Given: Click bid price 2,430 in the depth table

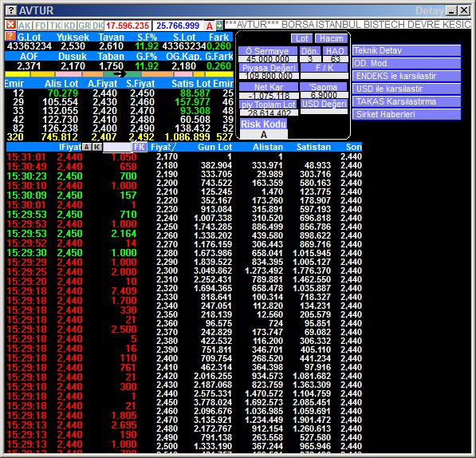Looking at the screenshot, I should (x=104, y=102).
